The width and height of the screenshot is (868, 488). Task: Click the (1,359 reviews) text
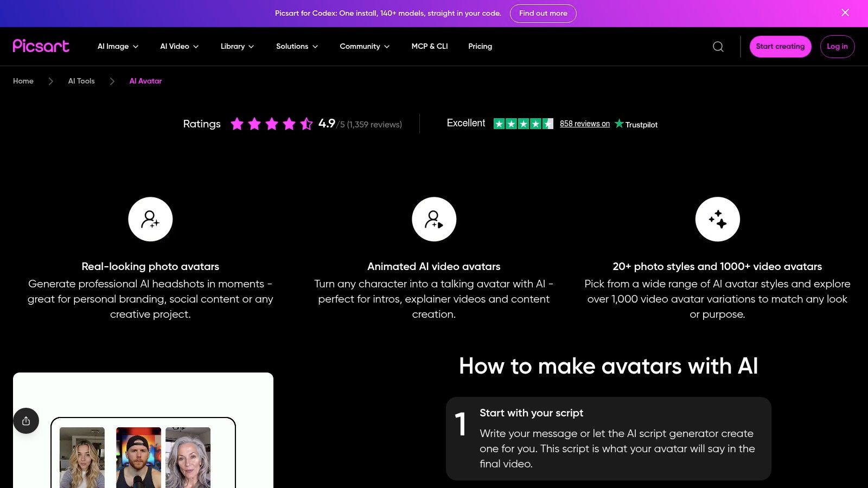pyautogui.click(x=374, y=125)
